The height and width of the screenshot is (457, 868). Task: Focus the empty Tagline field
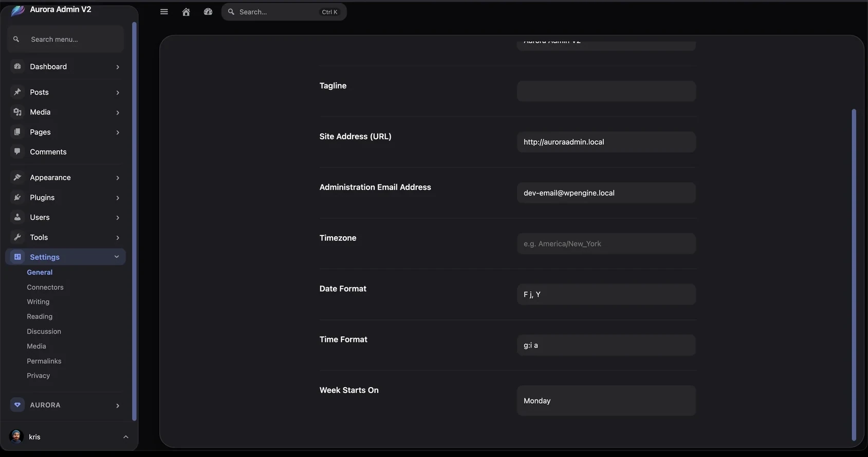(606, 91)
